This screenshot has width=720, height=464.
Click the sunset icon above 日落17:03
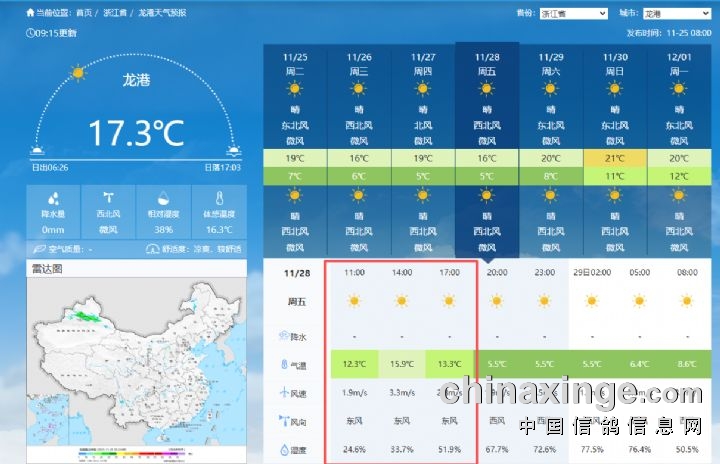tap(233, 152)
